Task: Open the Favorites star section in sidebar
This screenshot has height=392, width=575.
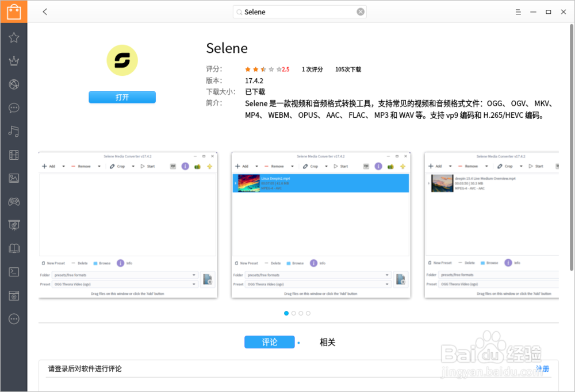Action: (x=14, y=37)
